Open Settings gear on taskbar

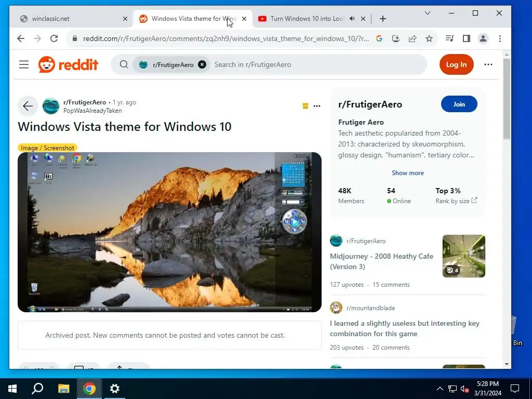pos(115,389)
